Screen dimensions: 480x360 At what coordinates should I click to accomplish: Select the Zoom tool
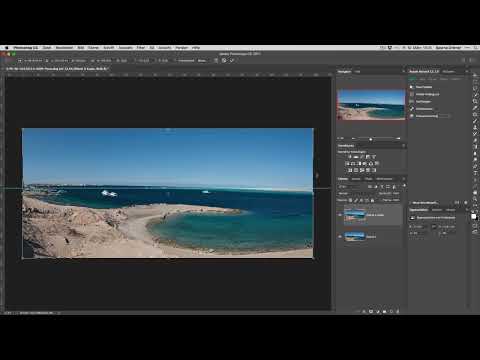475,199
